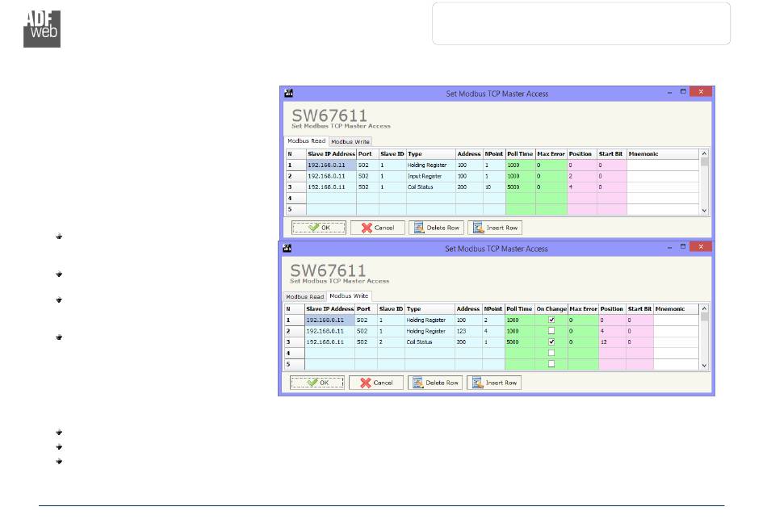The width and height of the screenshot is (767, 532).
Task: Click OK in the window without On Change column
Action: pos(318,228)
